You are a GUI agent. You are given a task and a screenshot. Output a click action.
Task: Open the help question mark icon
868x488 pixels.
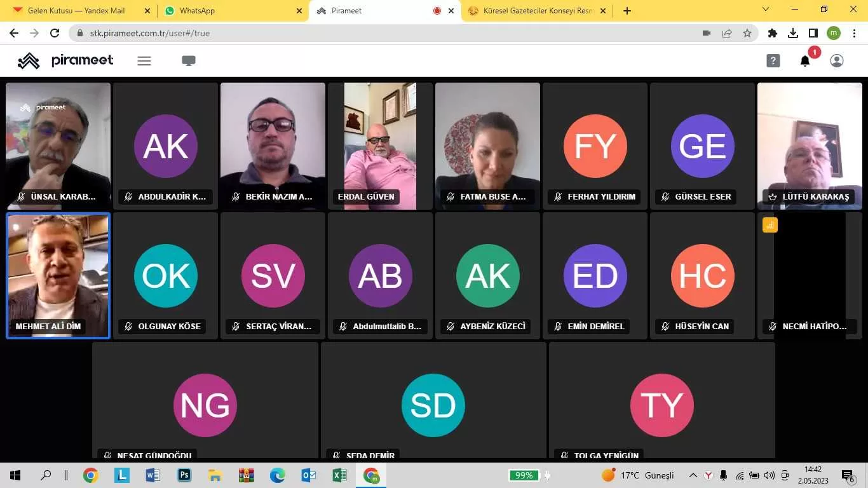click(x=773, y=61)
